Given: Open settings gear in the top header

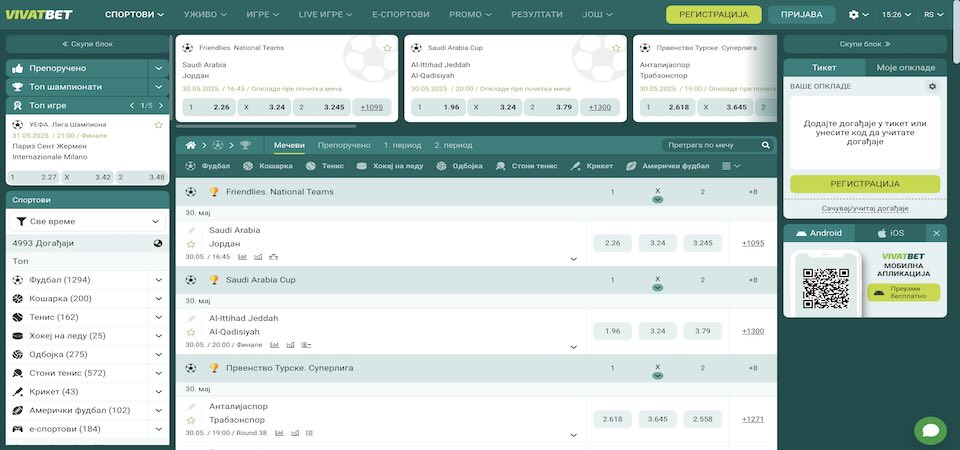Looking at the screenshot, I should (853, 15).
